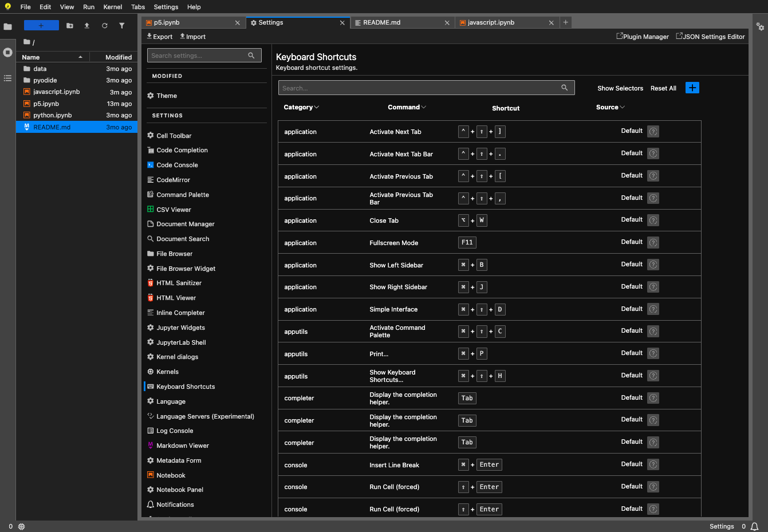The height and width of the screenshot is (532, 768).
Task: Click the new folder icon
Action: click(x=70, y=25)
